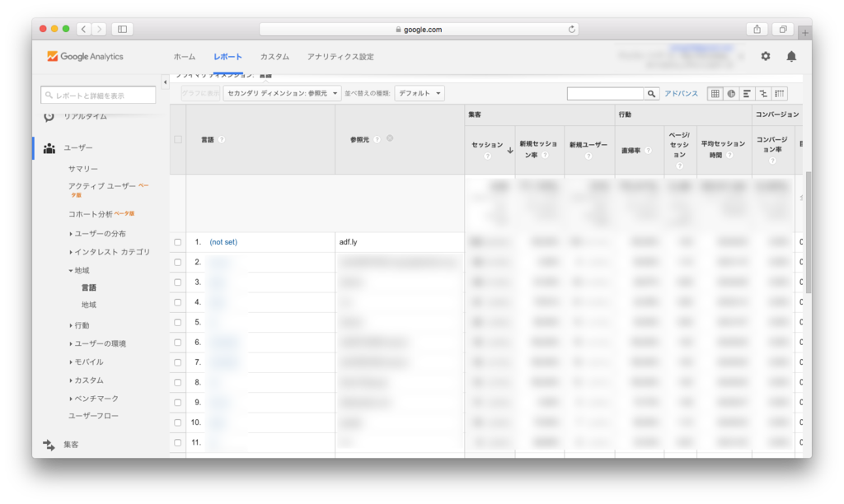
Task: Tick the checkbox for row 2
Action: point(178,262)
